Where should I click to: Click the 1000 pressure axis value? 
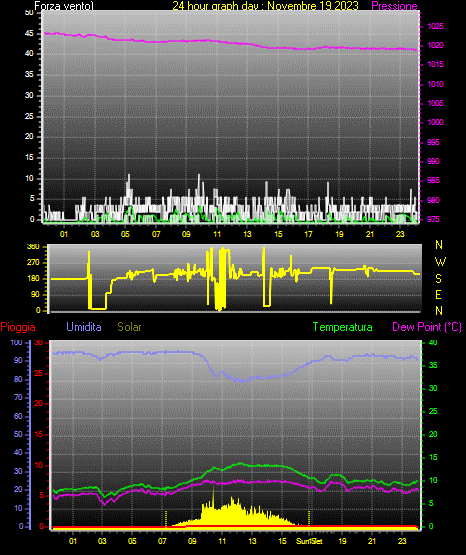tap(435, 122)
